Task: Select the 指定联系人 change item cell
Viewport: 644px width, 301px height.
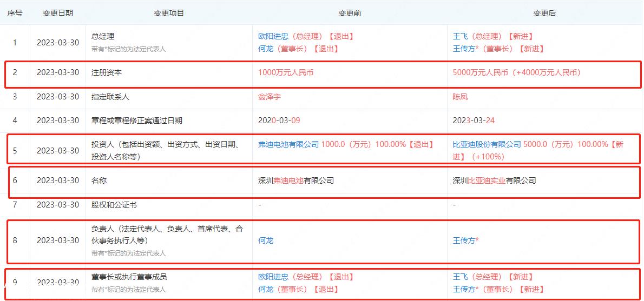Action: click(x=169, y=97)
